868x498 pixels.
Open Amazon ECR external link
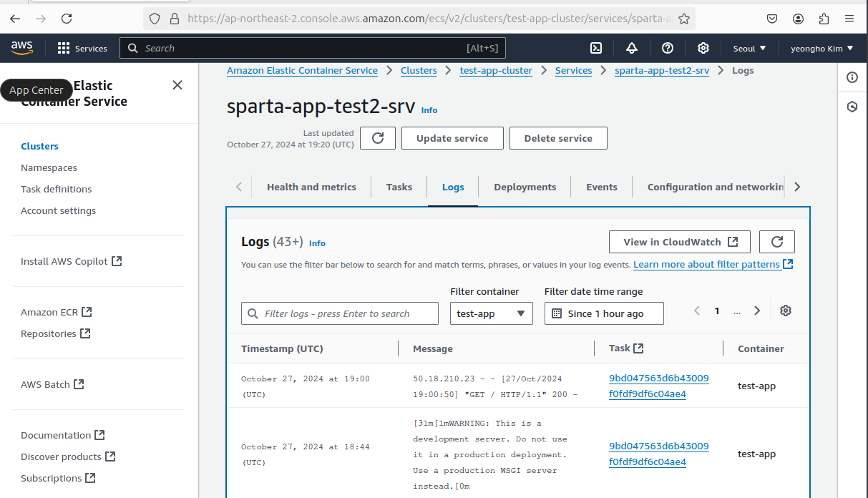click(x=56, y=312)
